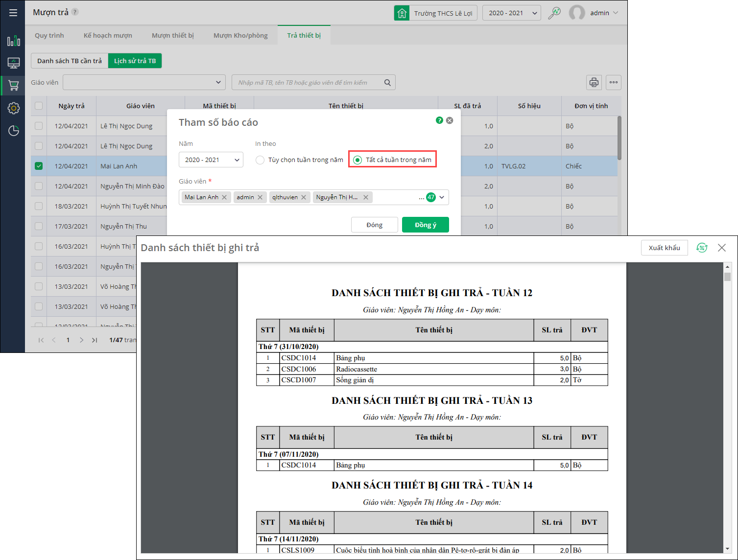Open the Giáo viên filter dropdown
Image resolution: width=738 pixels, height=560 pixels.
point(144,82)
